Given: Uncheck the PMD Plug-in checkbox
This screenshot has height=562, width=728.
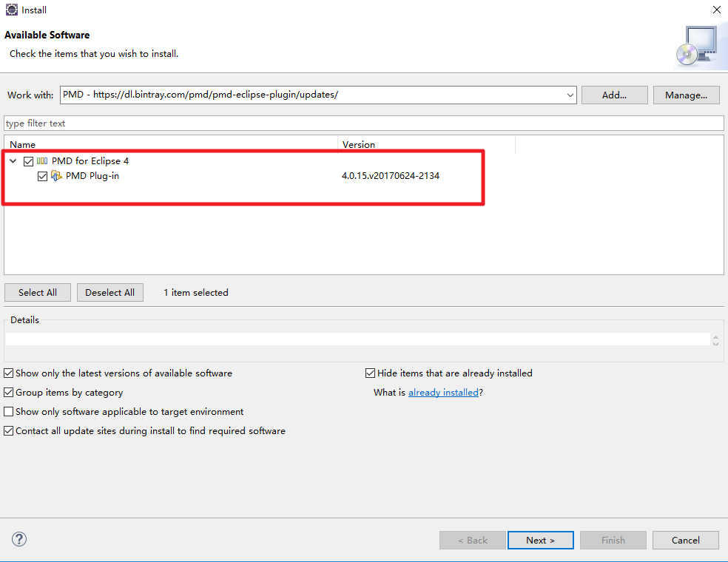Looking at the screenshot, I should point(42,176).
